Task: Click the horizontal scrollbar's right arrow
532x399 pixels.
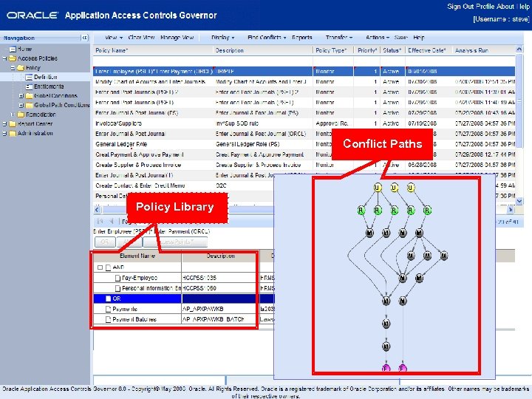Action: (511, 210)
